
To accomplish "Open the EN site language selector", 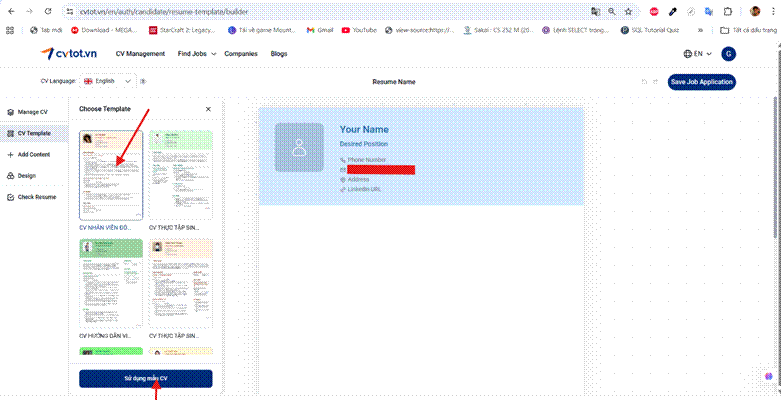I will click(697, 54).
